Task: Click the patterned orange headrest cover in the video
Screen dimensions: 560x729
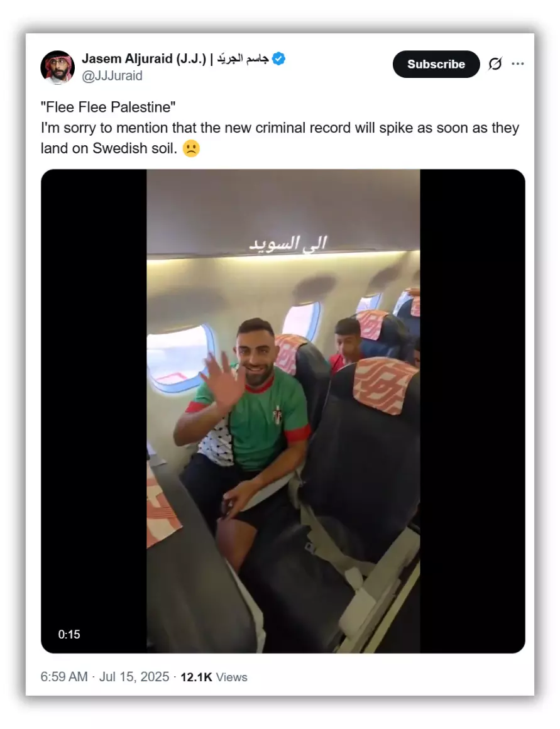Action: [385, 385]
